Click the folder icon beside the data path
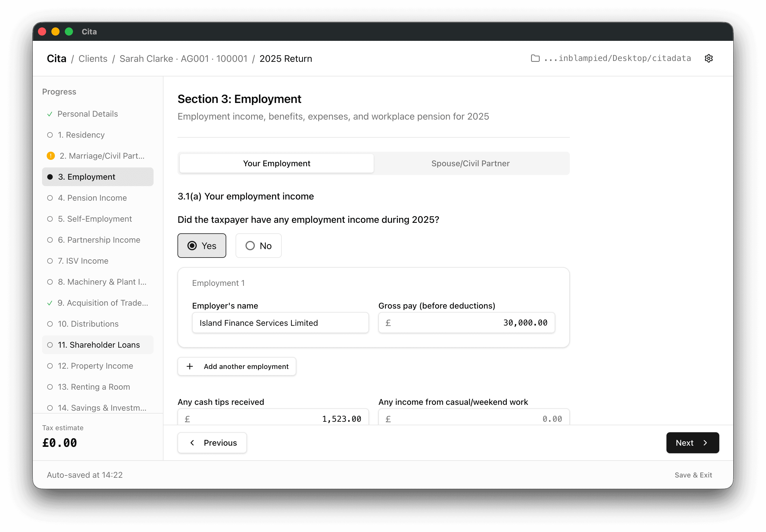Screen dimensions: 766x532 pyautogui.click(x=535, y=58)
